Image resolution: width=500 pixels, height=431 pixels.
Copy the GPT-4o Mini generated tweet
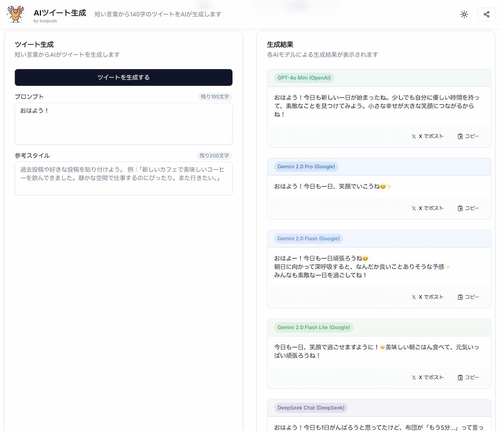coord(468,136)
